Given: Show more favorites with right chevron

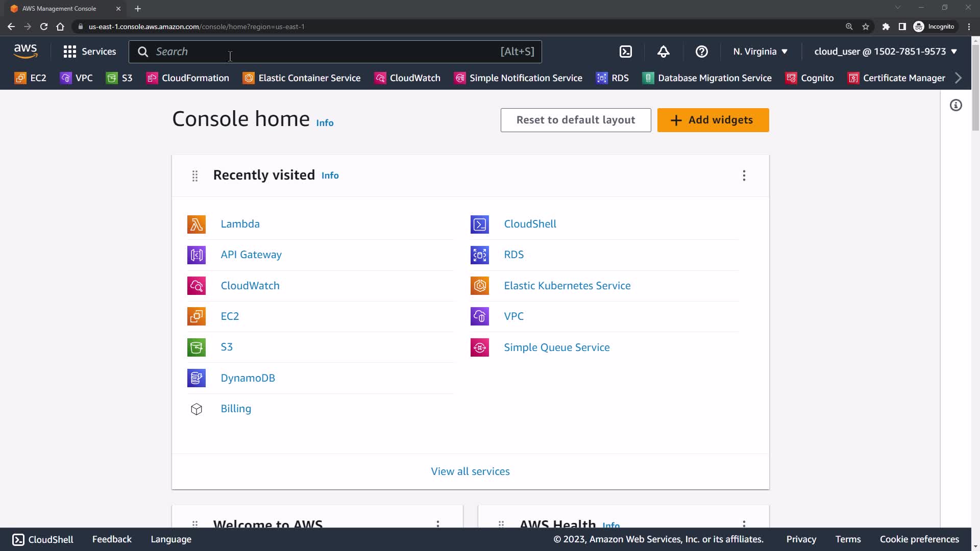Looking at the screenshot, I should pos(958,78).
